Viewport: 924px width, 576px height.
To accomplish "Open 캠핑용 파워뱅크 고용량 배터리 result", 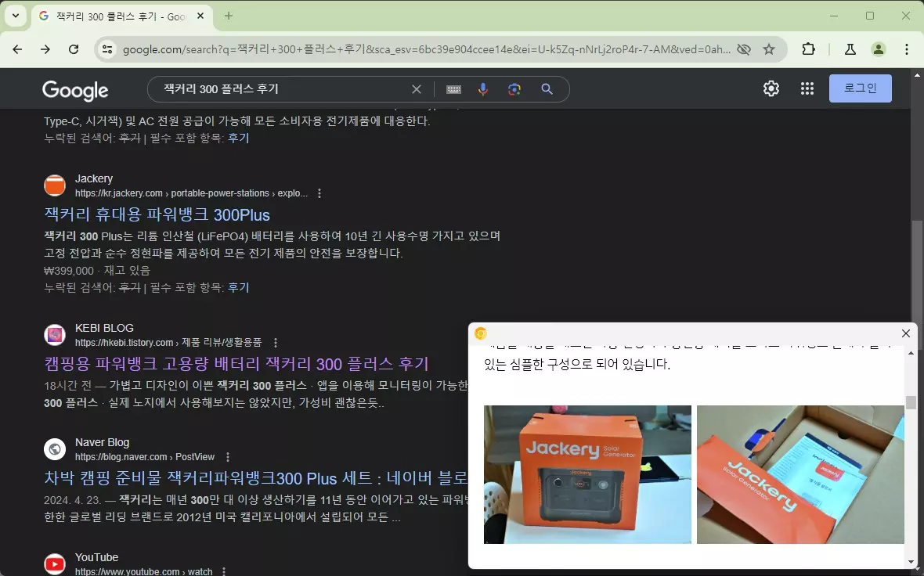I will [x=236, y=364].
